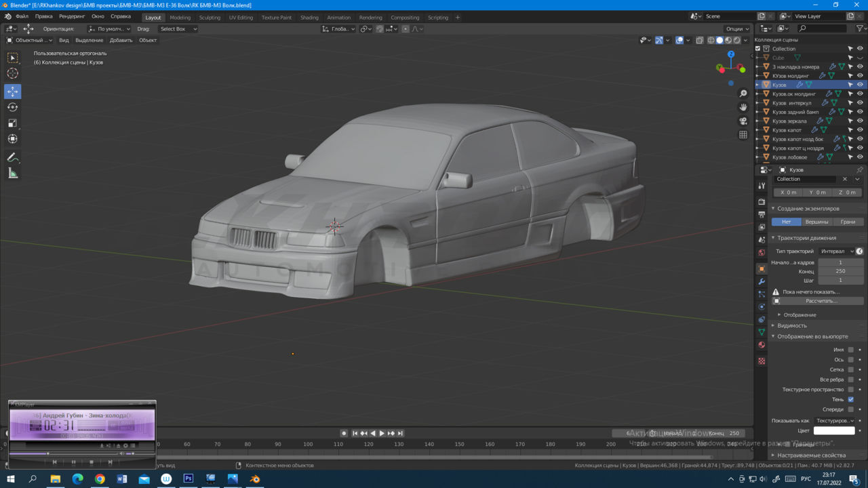Toggle camera view icon in viewport
Screen dimensions: 868x488
tap(743, 121)
